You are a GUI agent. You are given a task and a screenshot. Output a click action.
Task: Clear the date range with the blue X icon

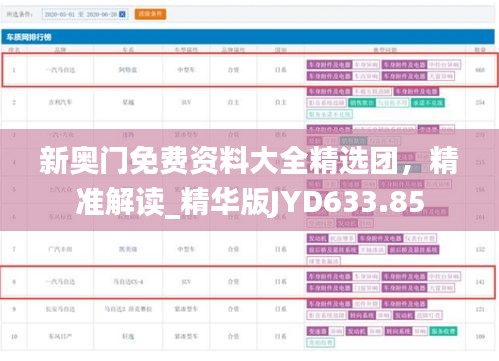point(122,14)
